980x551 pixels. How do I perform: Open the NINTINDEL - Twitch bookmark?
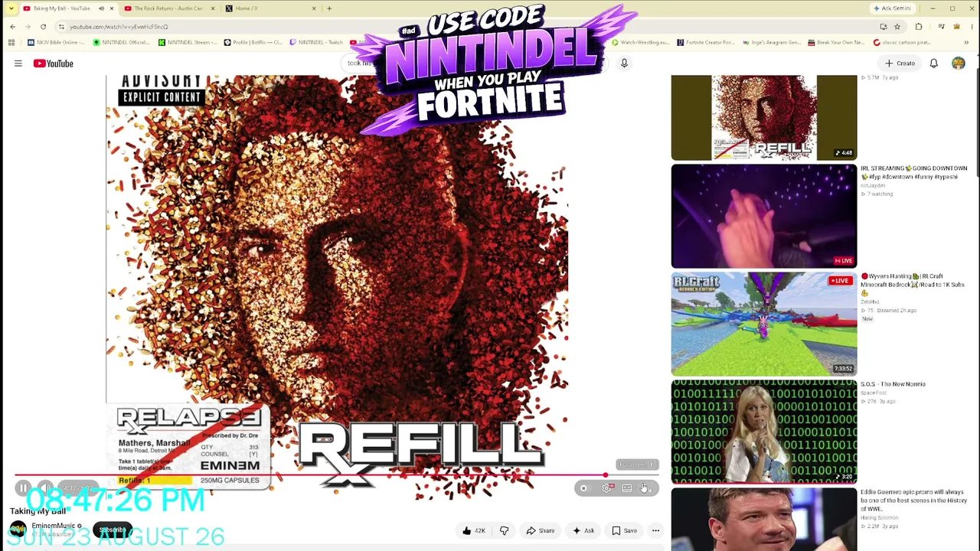coord(318,43)
